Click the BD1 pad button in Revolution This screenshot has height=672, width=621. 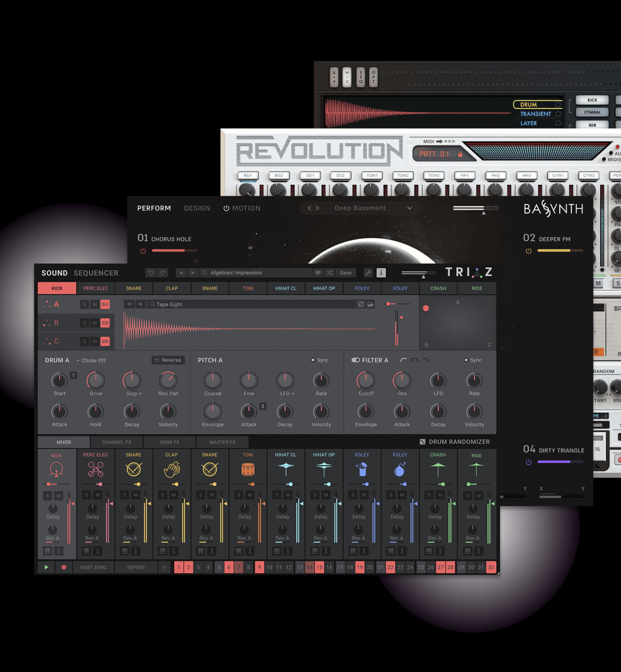tap(248, 175)
